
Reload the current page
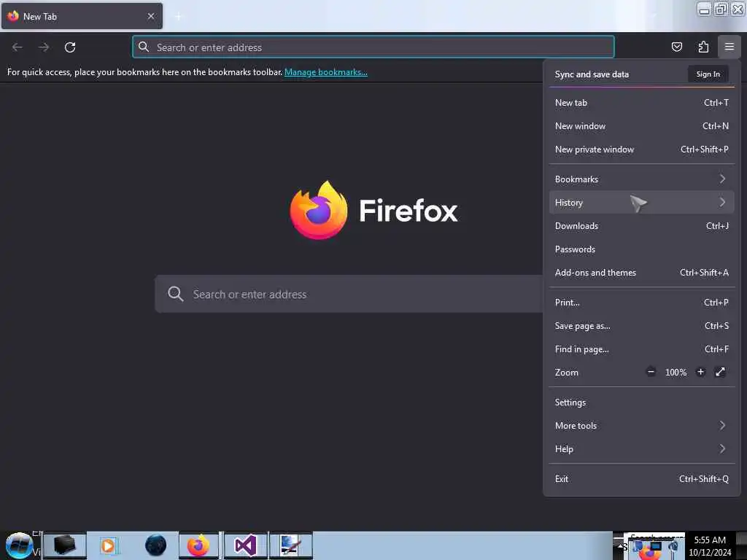pyautogui.click(x=70, y=47)
